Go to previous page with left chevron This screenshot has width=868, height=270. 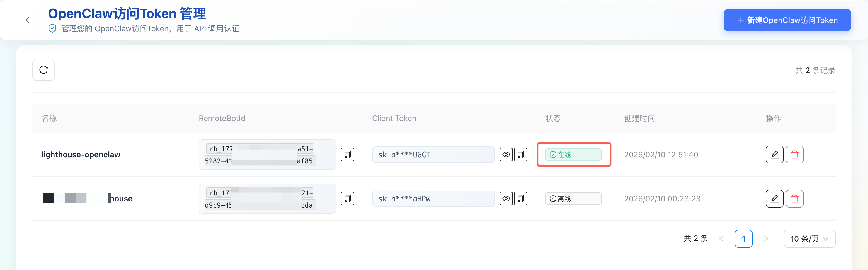[721, 239]
